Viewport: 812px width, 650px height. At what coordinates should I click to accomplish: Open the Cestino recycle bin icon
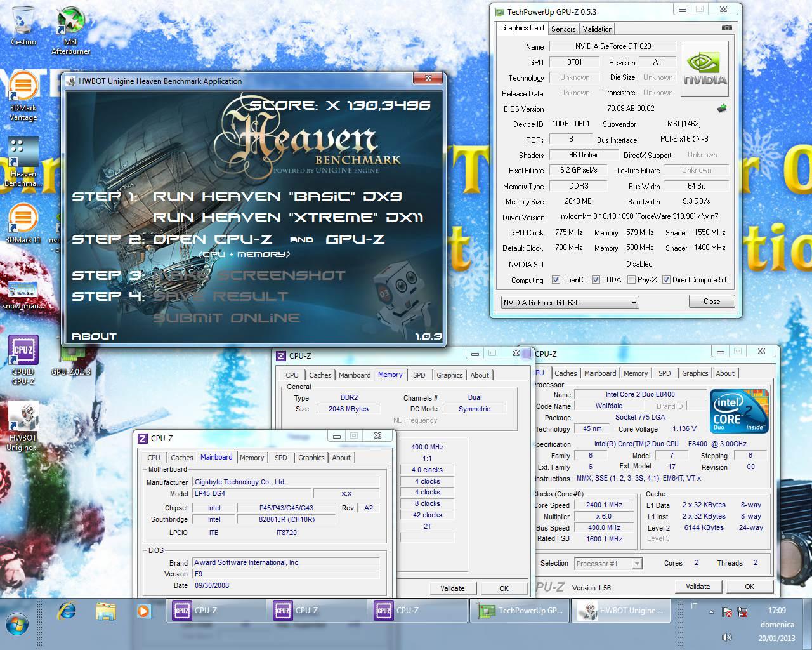tap(23, 25)
